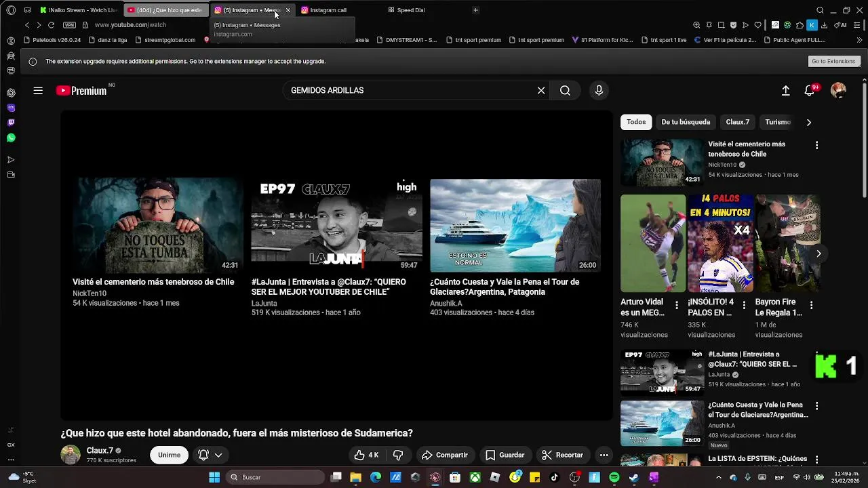Open 'Paletools v26.0.24' bookmark
The height and width of the screenshot is (488, 868).
pos(52,40)
